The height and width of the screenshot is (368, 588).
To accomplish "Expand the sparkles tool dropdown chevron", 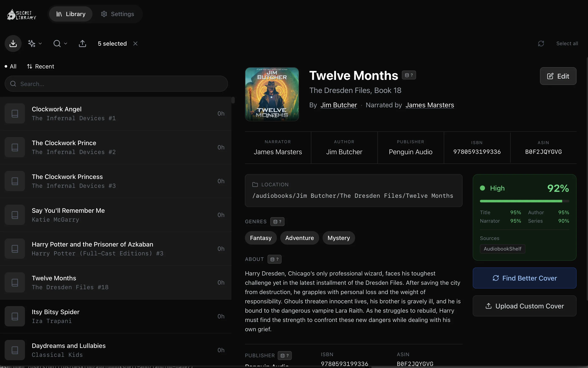I will [40, 44].
